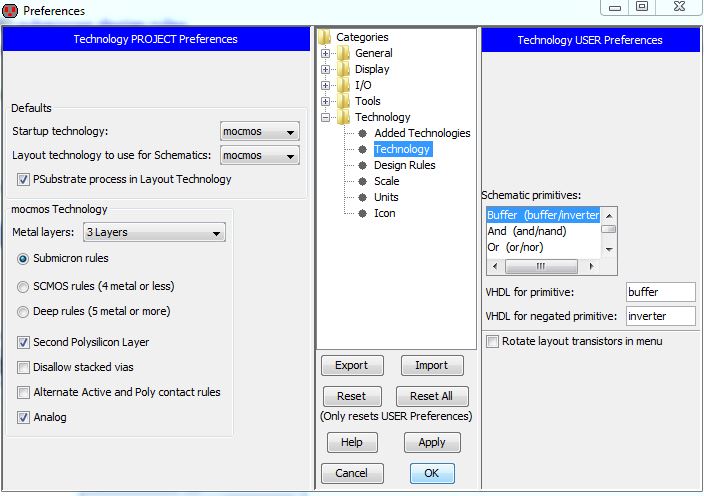The height and width of the screenshot is (496, 704).
Task: Click bullet icon beside Added Technologies
Action: 363,133
